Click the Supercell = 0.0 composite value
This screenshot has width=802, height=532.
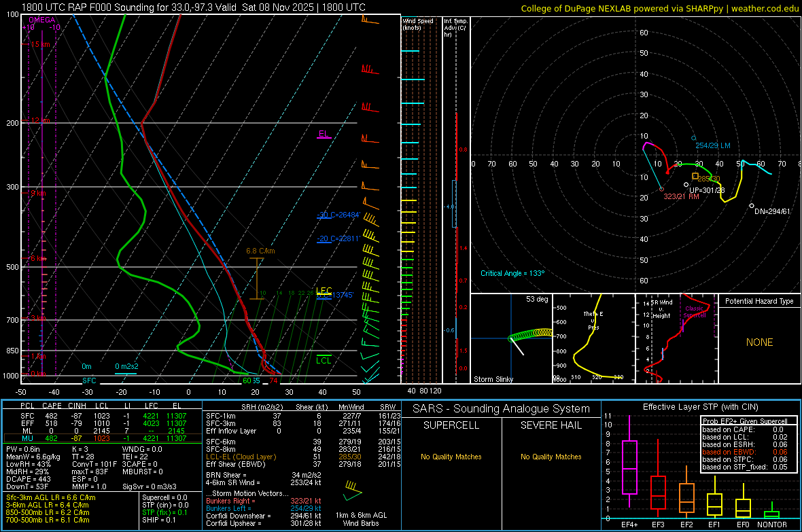(164, 497)
